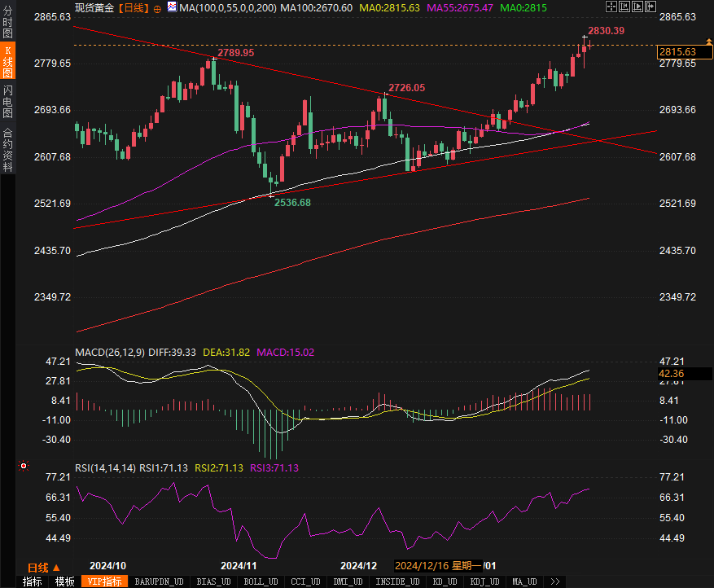Open 合约资料 in left sidebar
Screen dimensions: 714x588
[x=8, y=149]
